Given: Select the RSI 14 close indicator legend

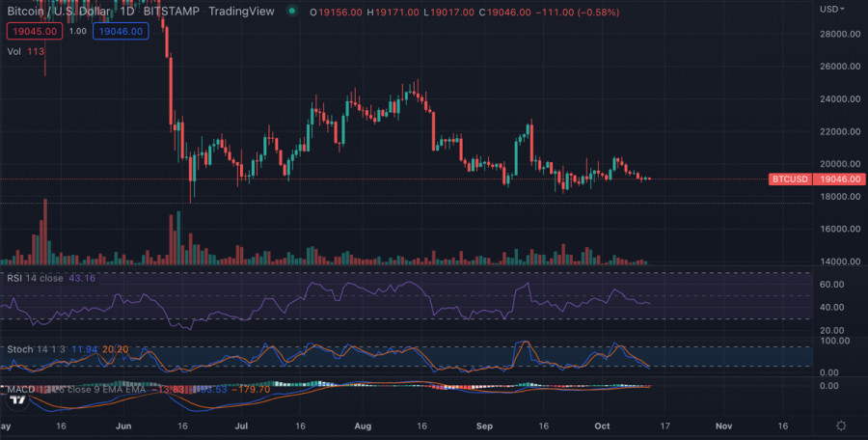Looking at the screenshot, I should coord(35,278).
